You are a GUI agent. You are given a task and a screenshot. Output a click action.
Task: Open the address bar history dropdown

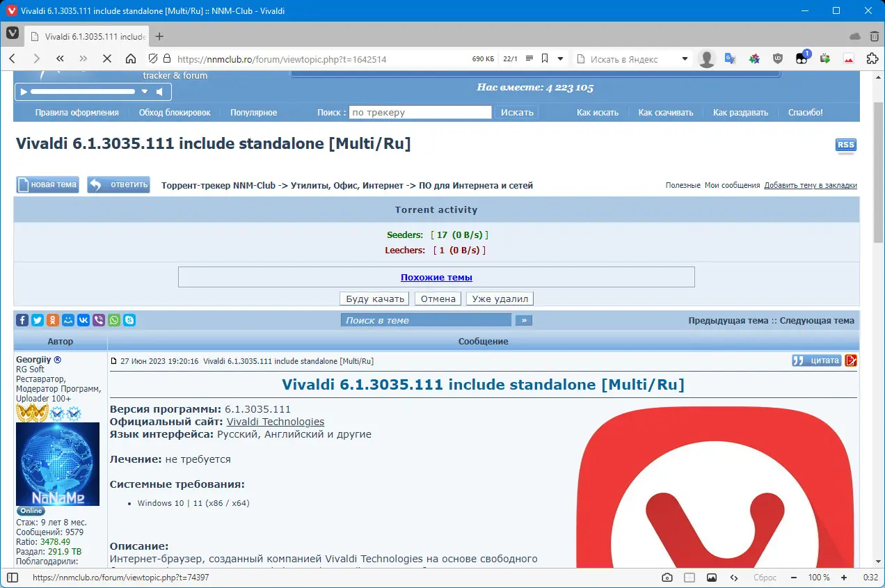(x=561, y=59)
